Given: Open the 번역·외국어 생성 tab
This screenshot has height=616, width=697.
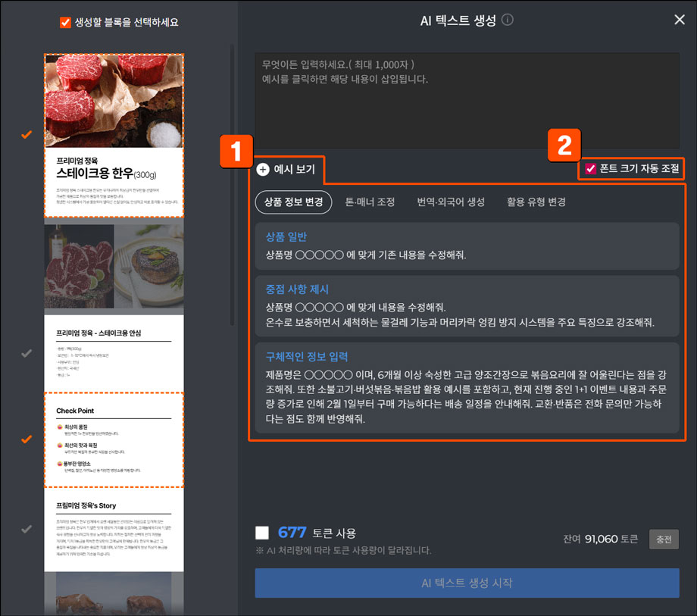Looking at the screenshot, I should pyautogui.click(x=451, y=202).
